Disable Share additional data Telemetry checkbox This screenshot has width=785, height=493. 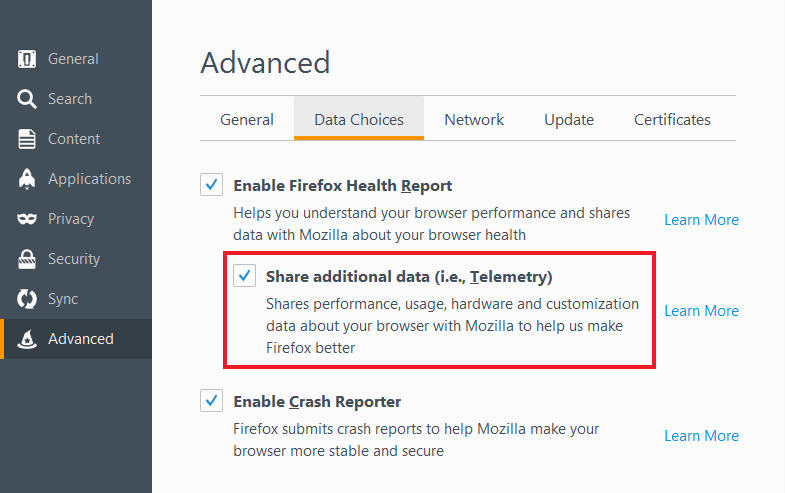pyautogui.click(x=244, y=276)
